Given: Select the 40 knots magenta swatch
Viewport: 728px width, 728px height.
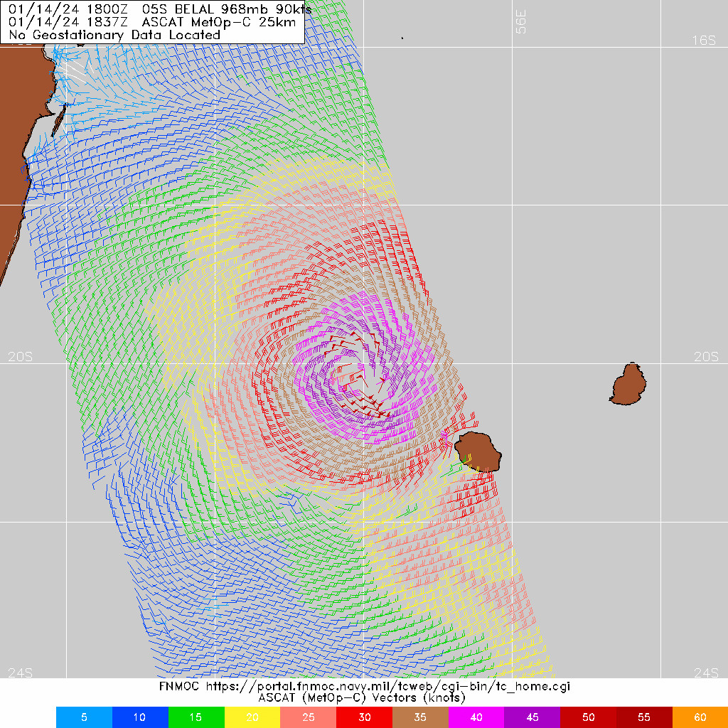Looking at the screenshot, I should 476,717.
